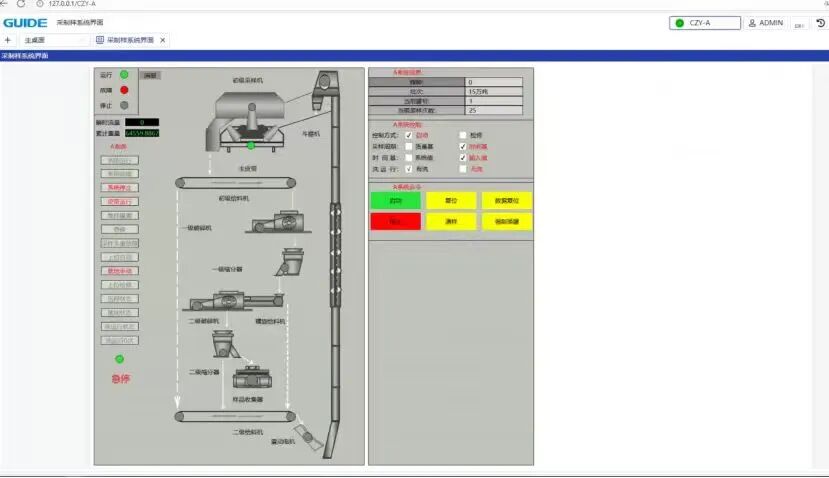
Task: Close the 采制样系统界面 tab
Action: coord(163,40)
